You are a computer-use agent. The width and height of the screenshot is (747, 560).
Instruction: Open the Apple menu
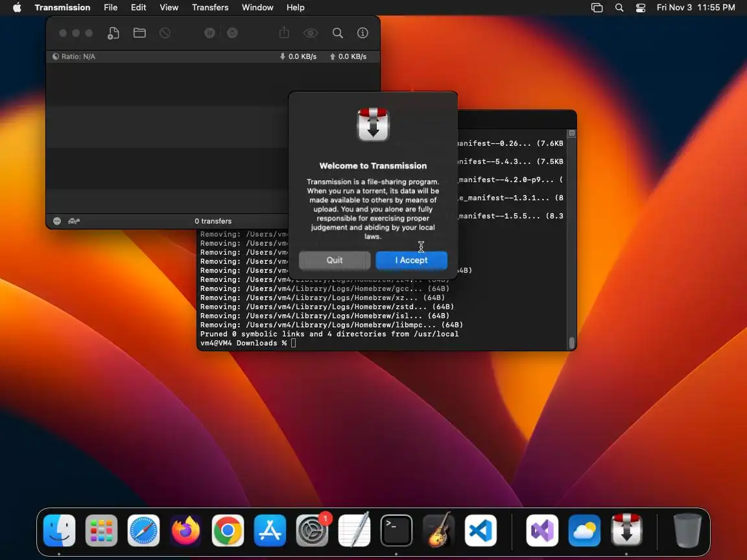(17, 8)
